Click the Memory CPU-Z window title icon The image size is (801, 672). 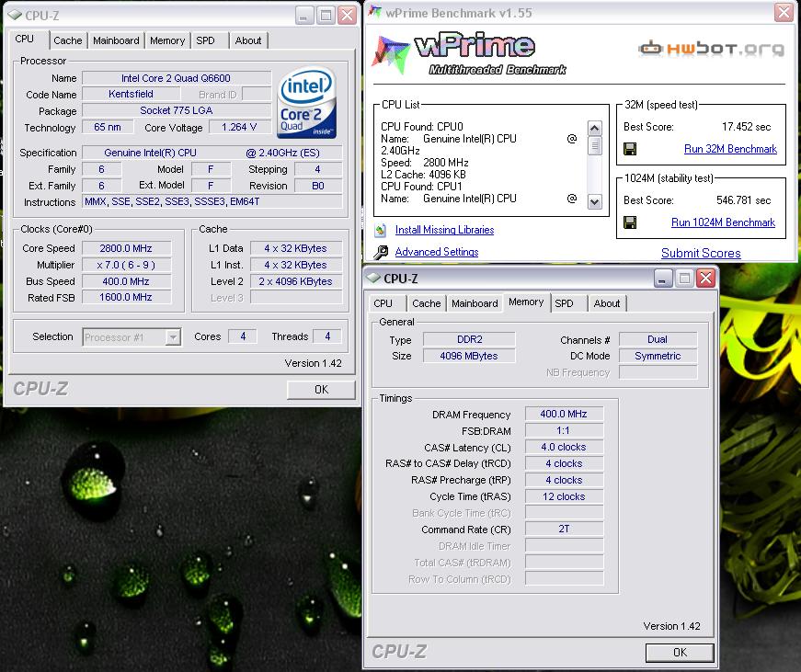[373, 278]
